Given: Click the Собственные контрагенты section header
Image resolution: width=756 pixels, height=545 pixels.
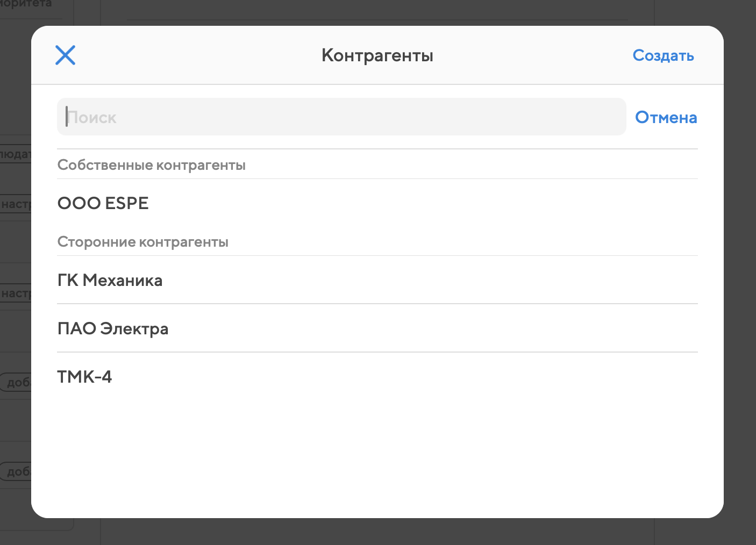Looking at the screenshot, I should tap(152, 165).
